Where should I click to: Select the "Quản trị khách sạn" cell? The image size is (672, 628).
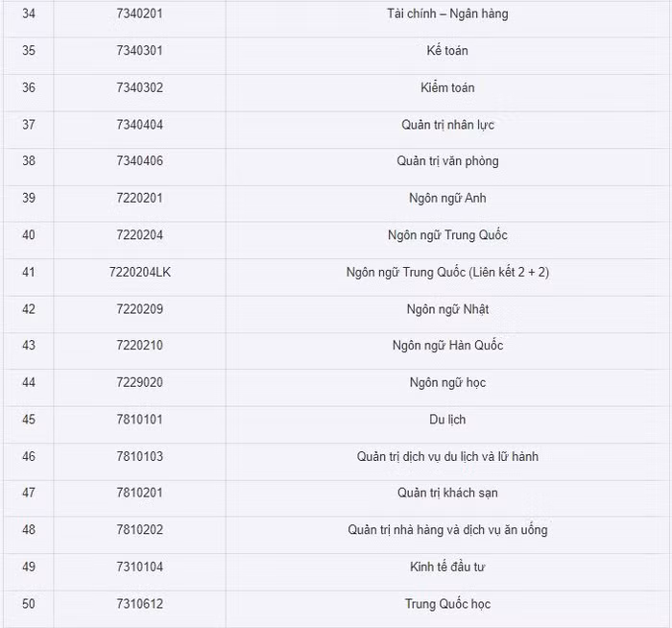click(x=447, y=493)
